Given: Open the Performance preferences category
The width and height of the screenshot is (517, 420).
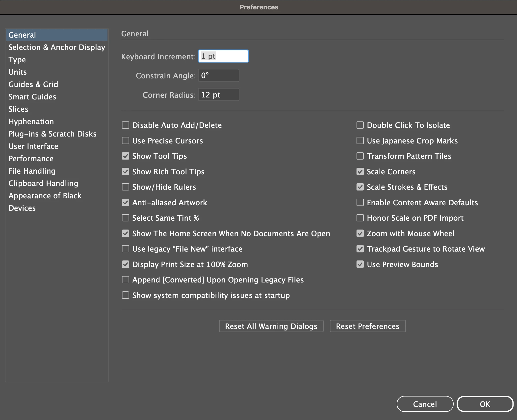Looking at the screenshot, I should pos(31,159).
